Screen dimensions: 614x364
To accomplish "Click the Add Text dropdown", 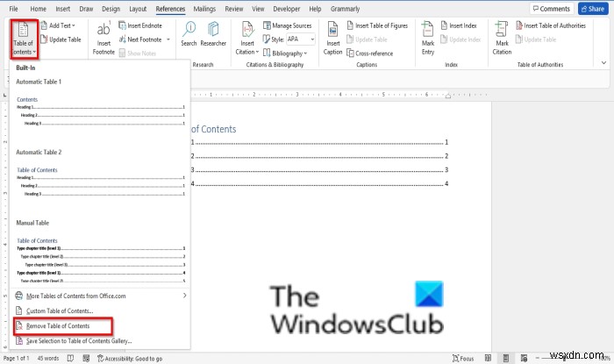I will coord(58,25).
